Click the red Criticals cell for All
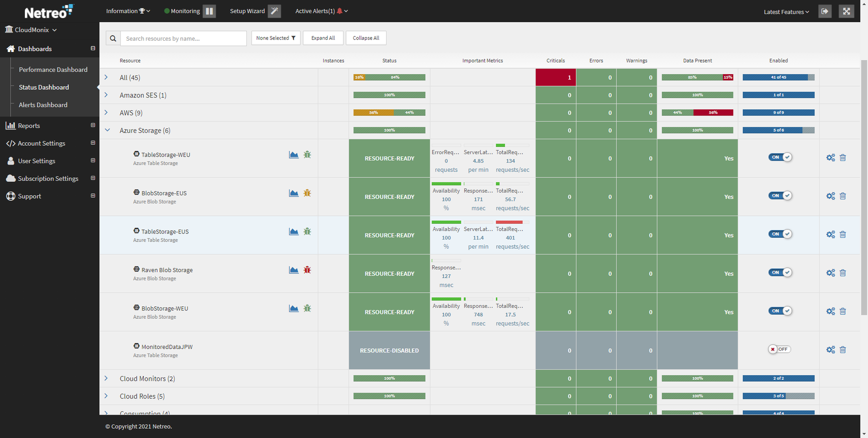 tap(556, 77)
